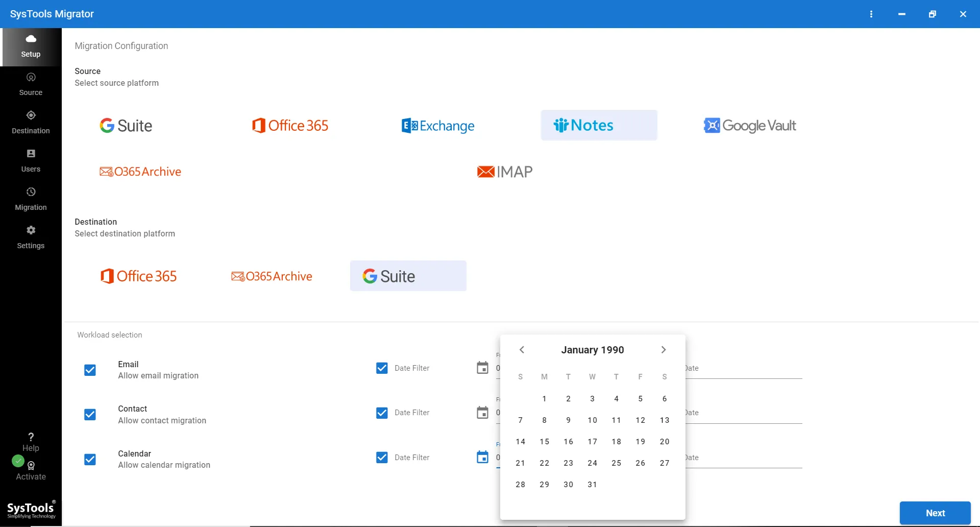The image size is (980, 527).
Task: Select day 26 in the calendar
Action: tap(641, 463)
